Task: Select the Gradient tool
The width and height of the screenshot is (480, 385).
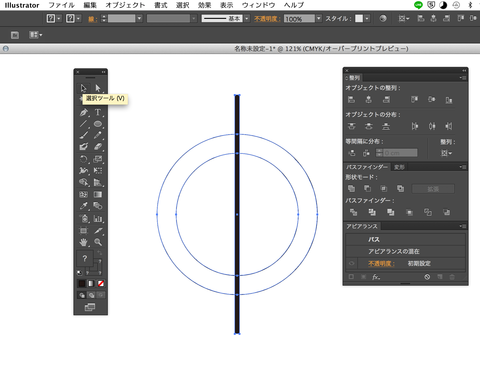Action: pyautogui.click(x=98, y=194)
